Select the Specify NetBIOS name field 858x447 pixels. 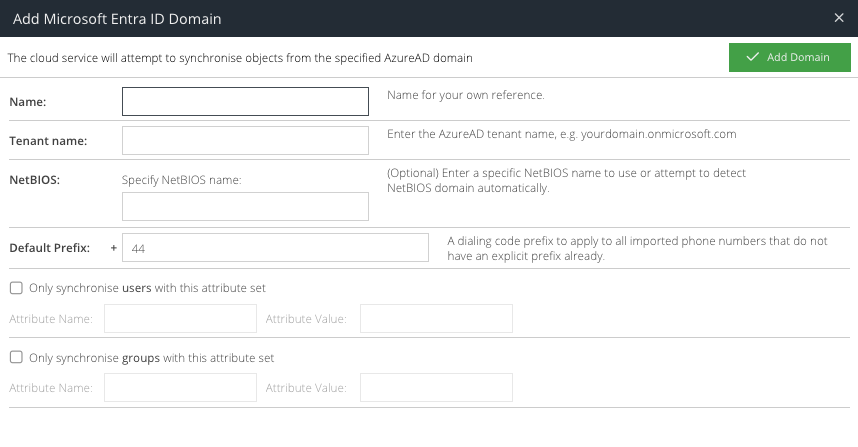(x=245, y=206)
